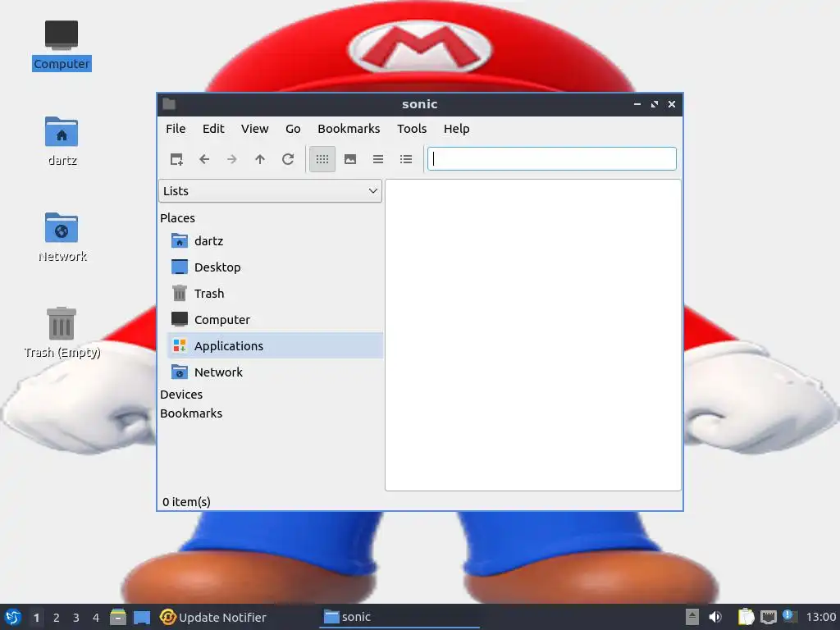Click the path bar input field
This screenshot has height=630, width=840.
tap(552, 159)
